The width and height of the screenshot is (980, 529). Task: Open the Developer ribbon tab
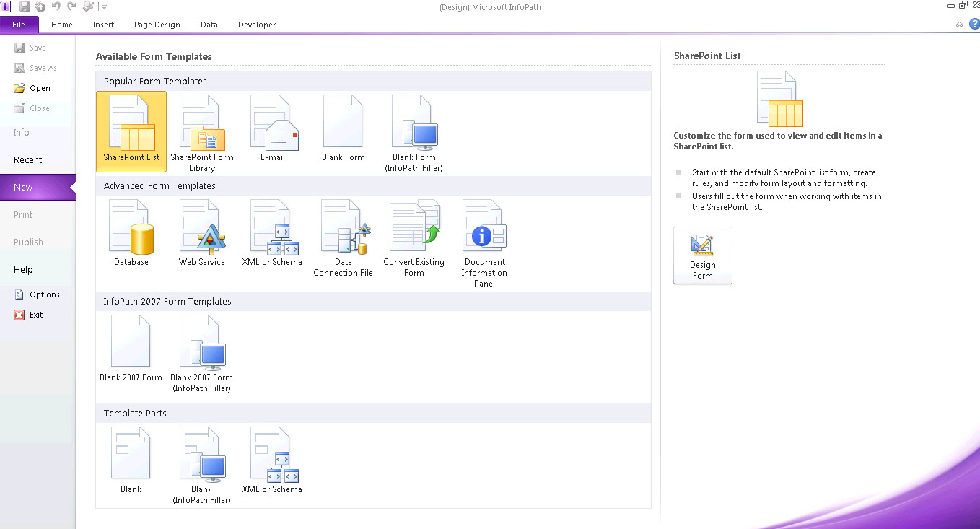[x=257, y=24]
